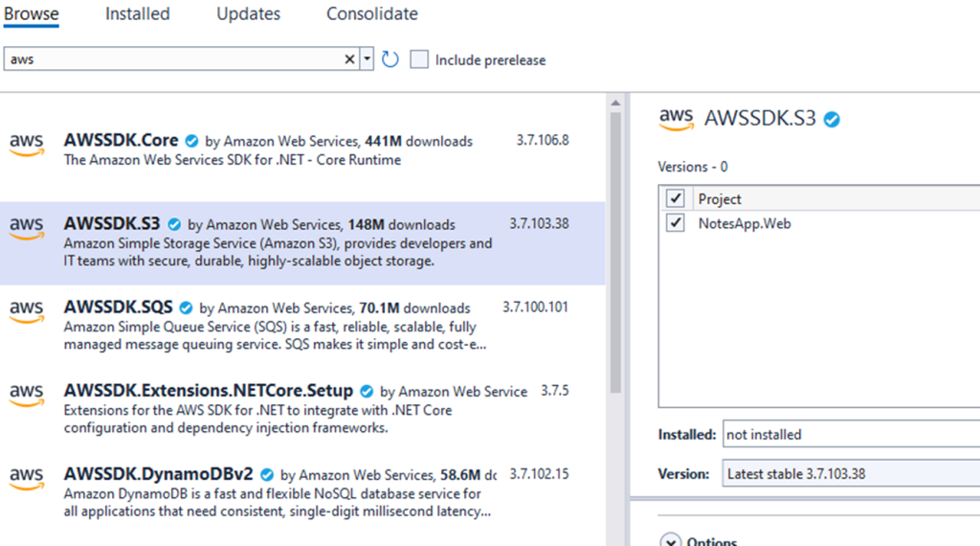Toggle the Project select-all checkbox

(677, 198)
